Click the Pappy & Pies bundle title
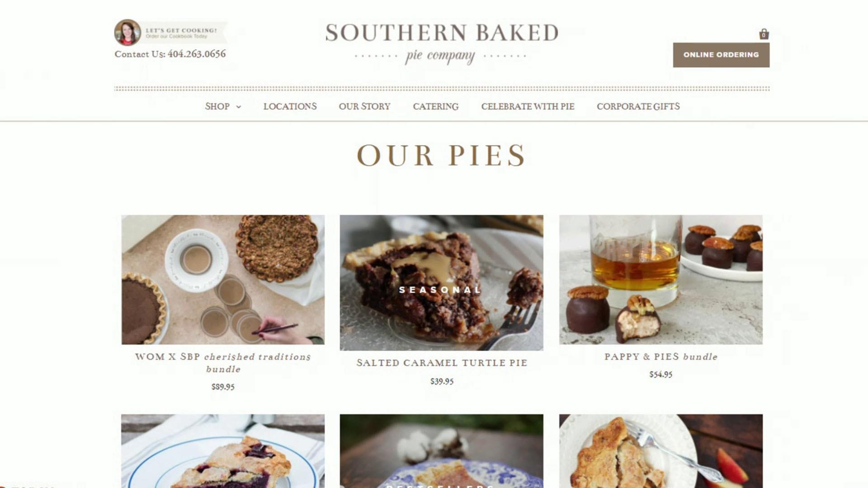This screenshot has height=488, width=868. [x=661, y=357]
